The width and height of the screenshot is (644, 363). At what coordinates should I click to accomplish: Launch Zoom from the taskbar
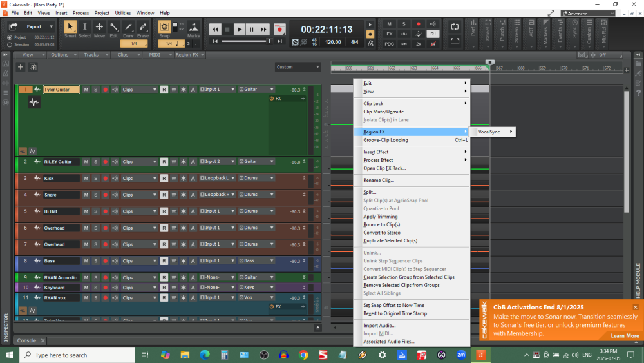point(461,355)
